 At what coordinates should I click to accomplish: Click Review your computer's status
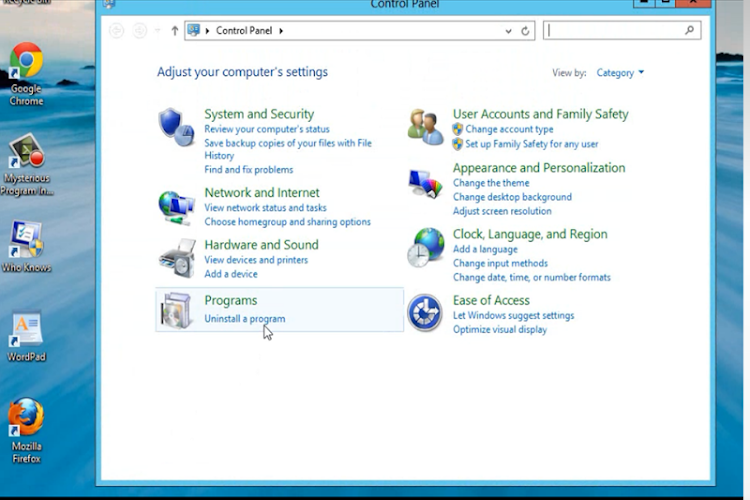[x=267, y=129]
